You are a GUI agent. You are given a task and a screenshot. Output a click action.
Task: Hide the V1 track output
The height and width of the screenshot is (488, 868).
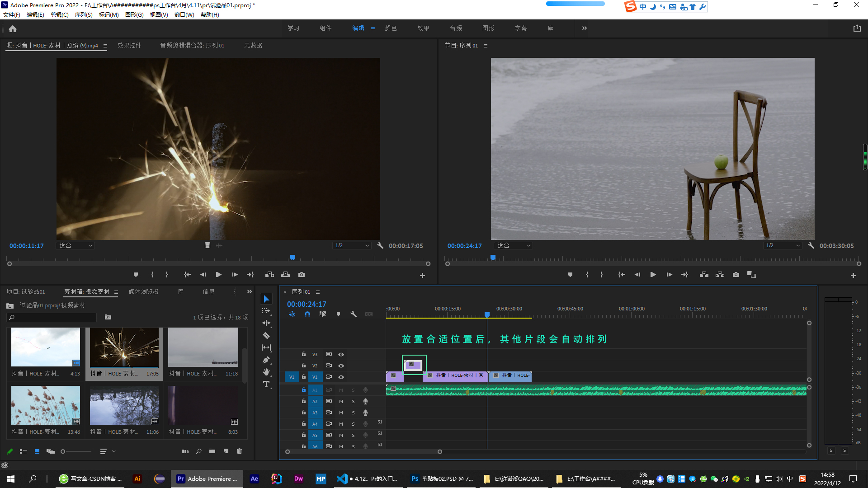[341, 377]
